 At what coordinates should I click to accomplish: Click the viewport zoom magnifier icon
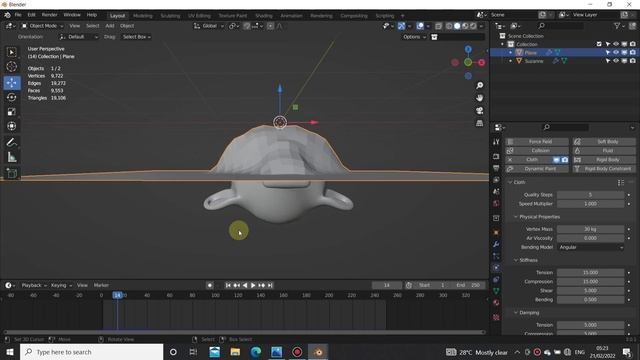coord(480,85)
